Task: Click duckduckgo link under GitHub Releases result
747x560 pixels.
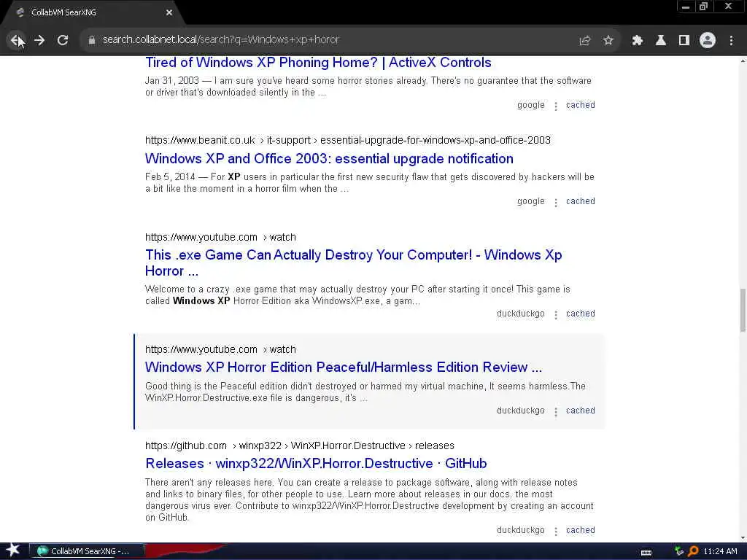Action: point(521,530)
